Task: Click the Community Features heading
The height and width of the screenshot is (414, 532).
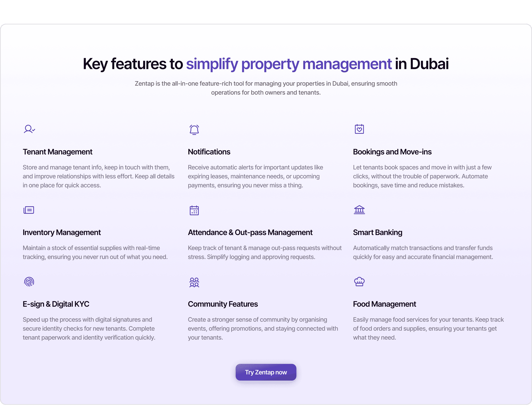Action: [x=223, y=304]
